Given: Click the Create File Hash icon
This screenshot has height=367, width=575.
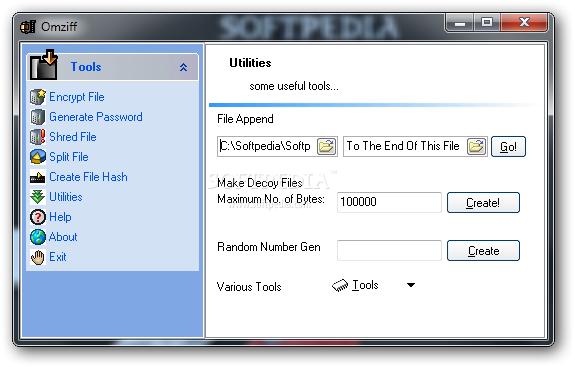Looking at the screenshot, I should (x=38, y=177).
